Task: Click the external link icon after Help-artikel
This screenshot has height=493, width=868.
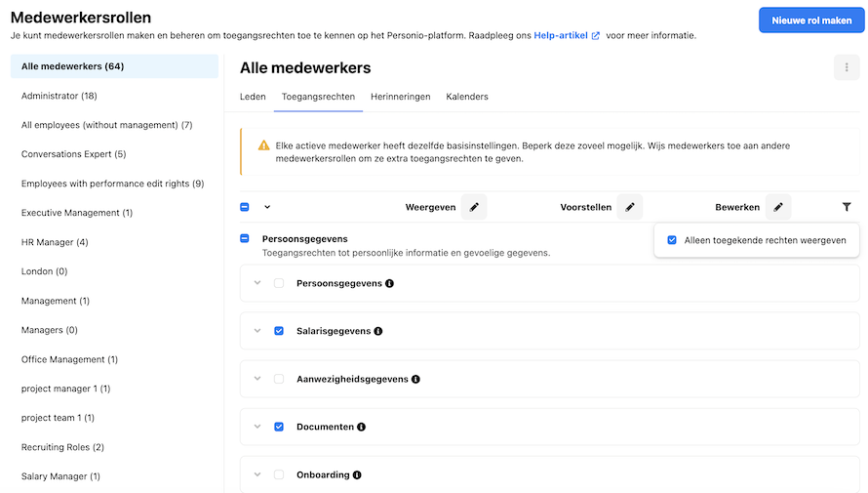Action: (596, 36)
